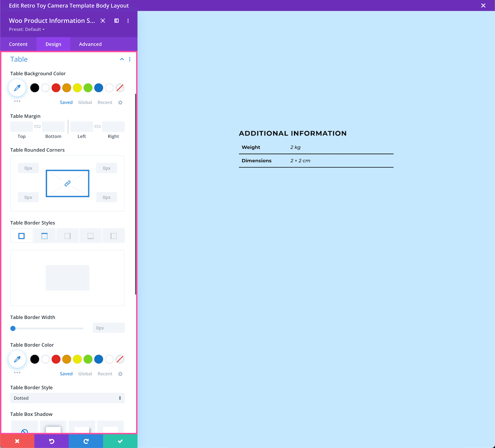This screenshot has width=495, height=448.
Task: Click the red discard changes X button
Action: pos(17,441)
